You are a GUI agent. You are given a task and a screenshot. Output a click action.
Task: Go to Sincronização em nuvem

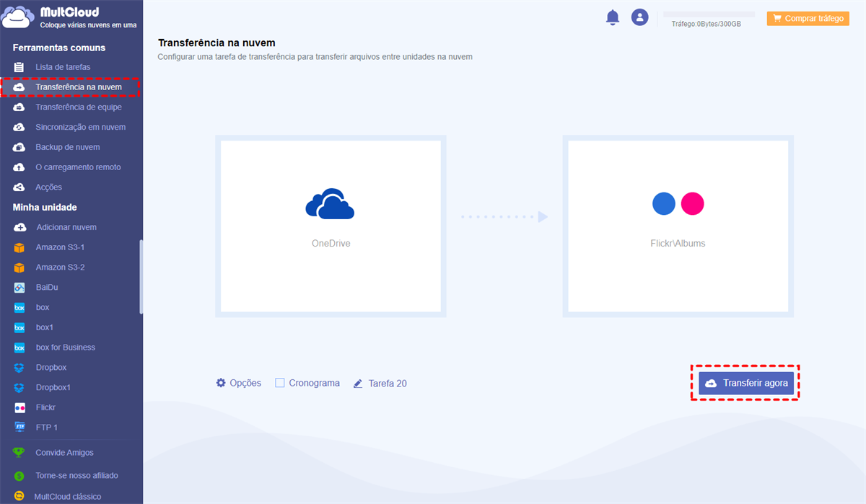click(81, 127)
